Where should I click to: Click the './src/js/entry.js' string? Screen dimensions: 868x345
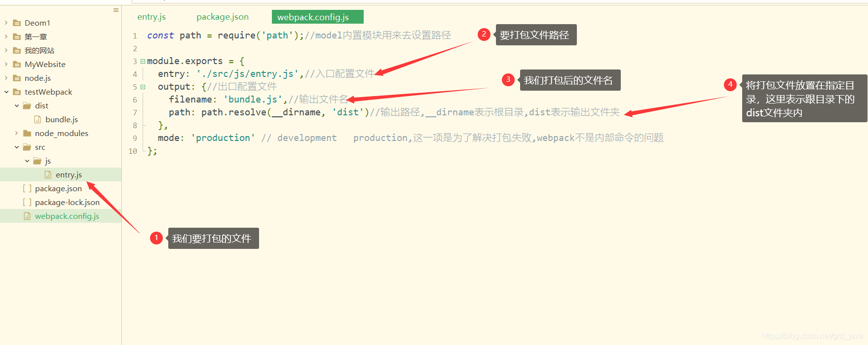pyautogui.click(x=247, y=74)
